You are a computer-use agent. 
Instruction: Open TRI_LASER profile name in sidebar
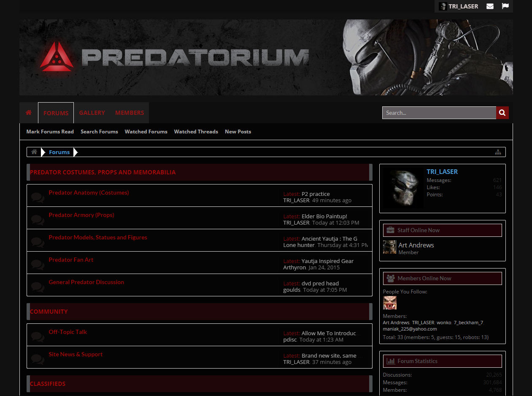coord(442,172)
